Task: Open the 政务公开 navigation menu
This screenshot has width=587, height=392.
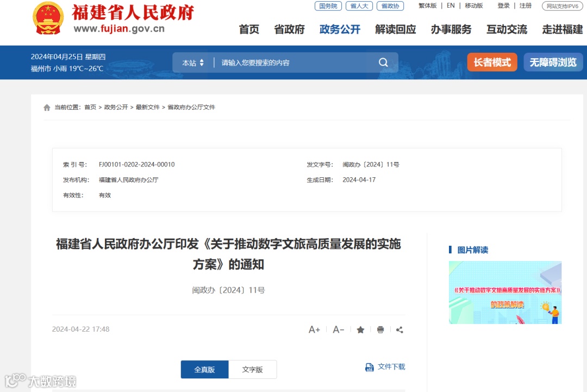Action: [340, 29]
